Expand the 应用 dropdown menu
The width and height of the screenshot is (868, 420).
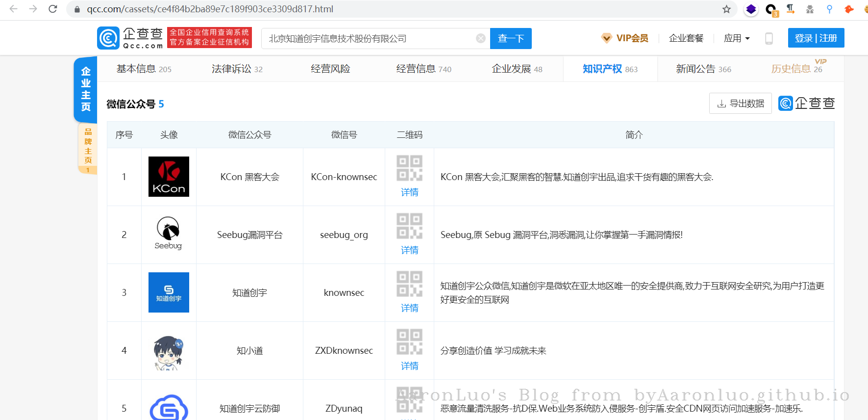click(737, 38)
